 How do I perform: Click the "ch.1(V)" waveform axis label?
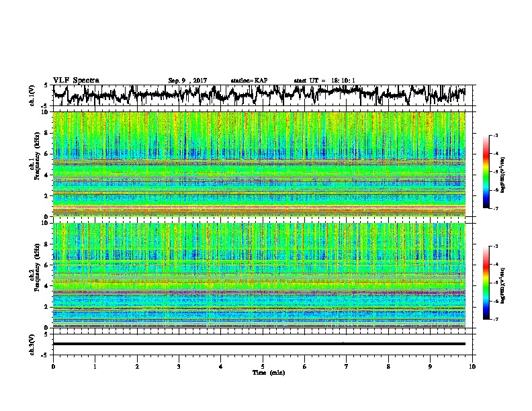pos(32,95)
